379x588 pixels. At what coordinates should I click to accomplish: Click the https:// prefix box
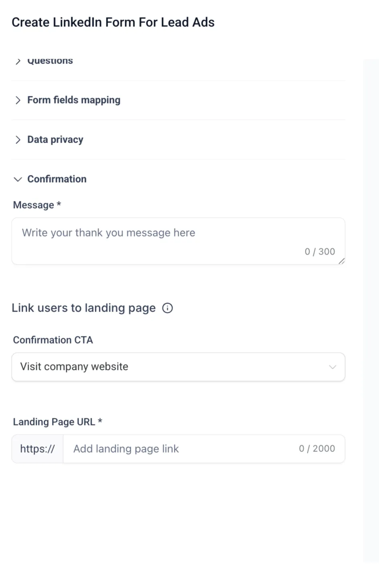[38, 449]
